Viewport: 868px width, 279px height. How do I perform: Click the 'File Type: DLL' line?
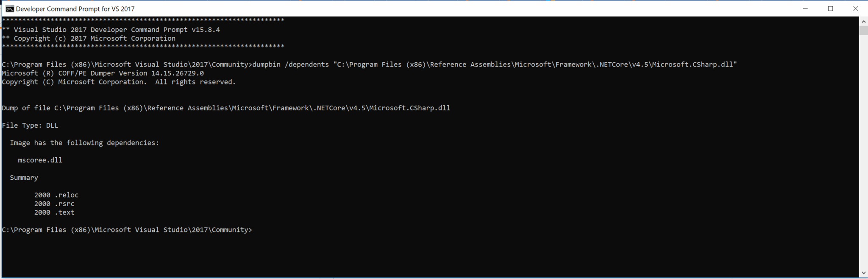pyautogui.click(x=30, y=125)
